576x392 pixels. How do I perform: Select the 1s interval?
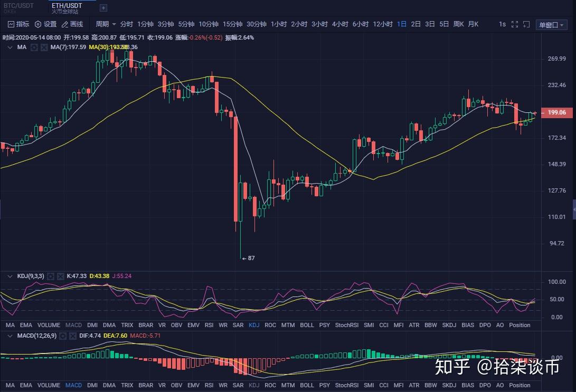click(x=502, y=24)
